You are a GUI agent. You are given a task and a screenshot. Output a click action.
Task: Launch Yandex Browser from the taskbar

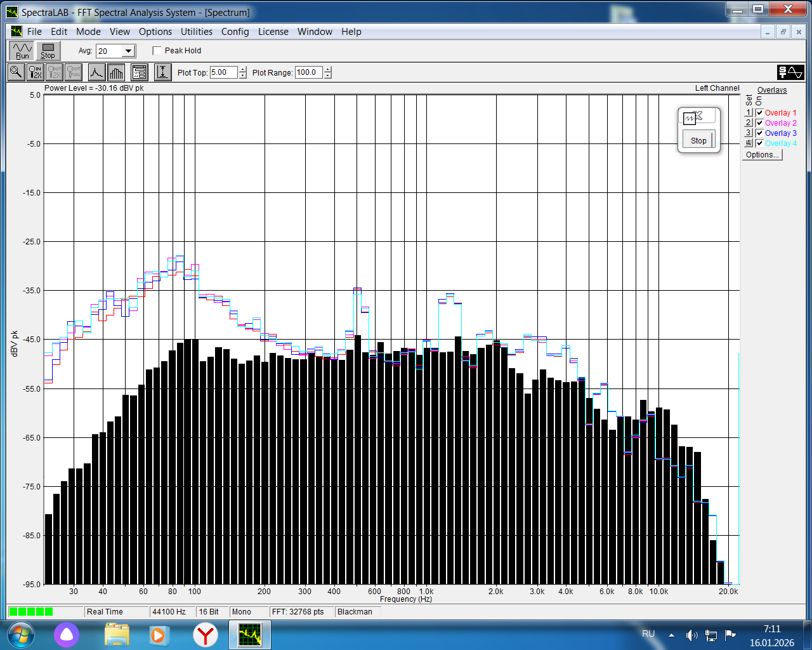click(206, 635)
